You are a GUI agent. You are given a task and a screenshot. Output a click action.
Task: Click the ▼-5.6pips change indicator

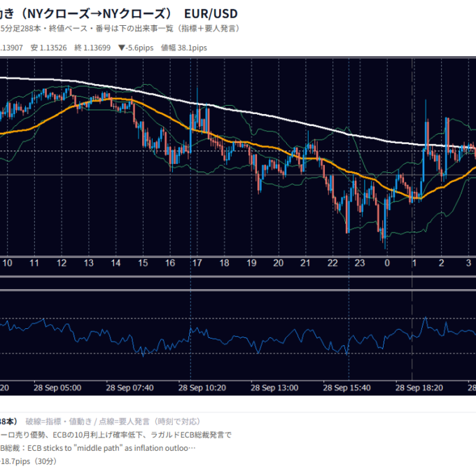[x=136, y=48]
